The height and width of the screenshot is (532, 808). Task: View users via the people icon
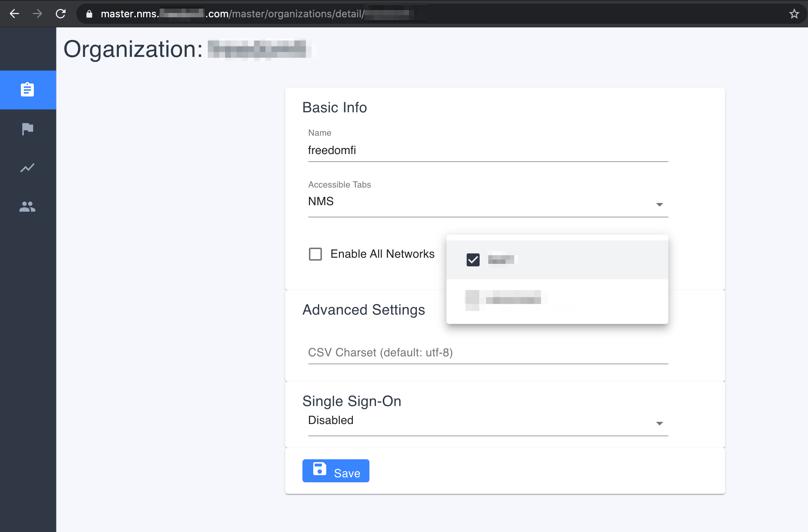coord(28,206)
